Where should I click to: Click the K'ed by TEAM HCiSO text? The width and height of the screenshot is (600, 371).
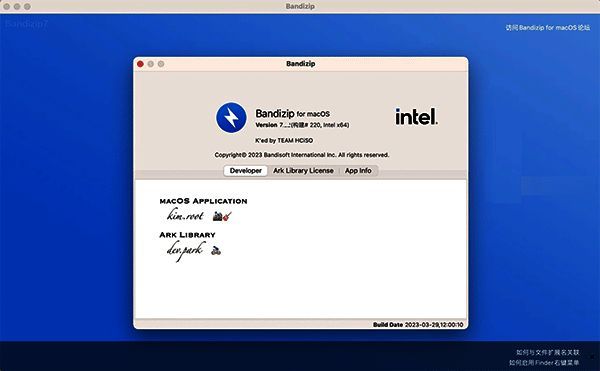284,141
